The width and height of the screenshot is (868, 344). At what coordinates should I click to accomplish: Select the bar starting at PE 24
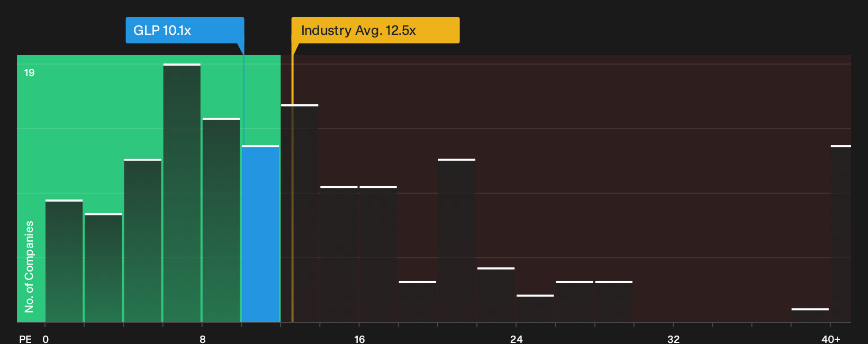pos(535,309)
